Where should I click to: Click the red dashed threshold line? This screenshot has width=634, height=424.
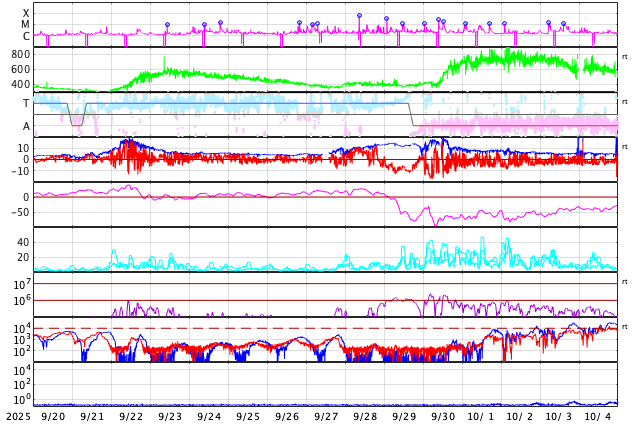[300, 328]
